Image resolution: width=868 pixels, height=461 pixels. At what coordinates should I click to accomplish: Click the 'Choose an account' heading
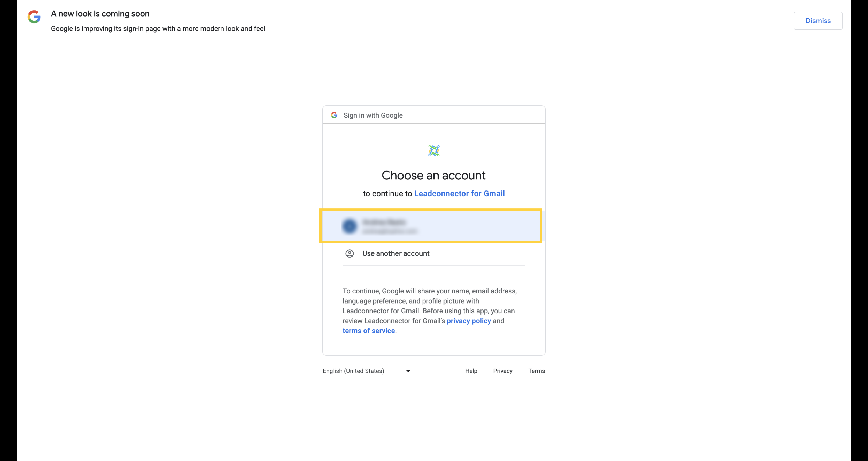click(x=434, y=176)
